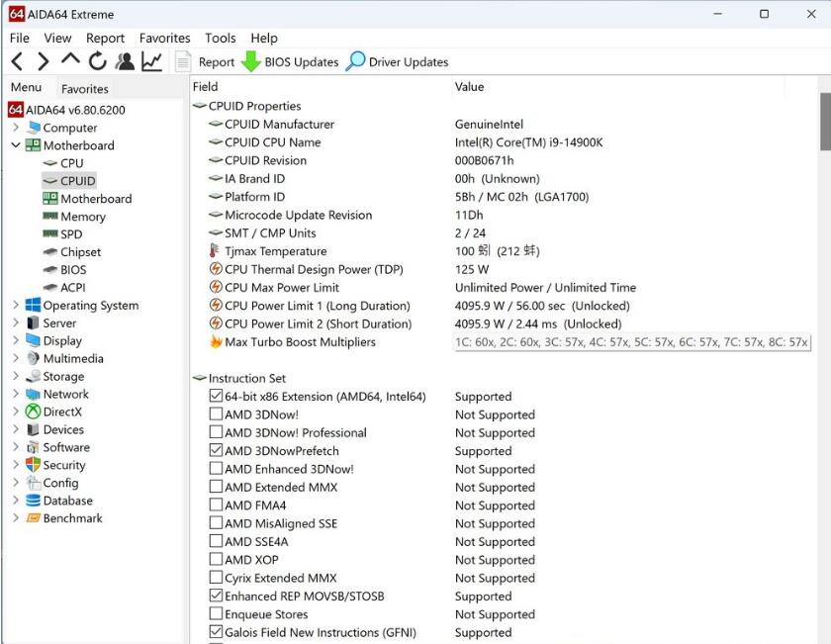Click the Max Turbo Boost Multipliers flame icon
This screenshot has height=644, width=831.
point(216,341)
